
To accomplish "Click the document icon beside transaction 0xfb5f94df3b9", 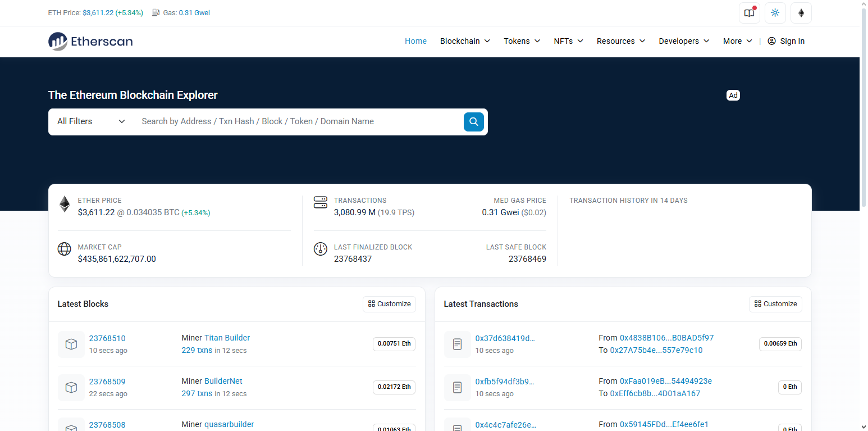I will [x=458, y=388].
